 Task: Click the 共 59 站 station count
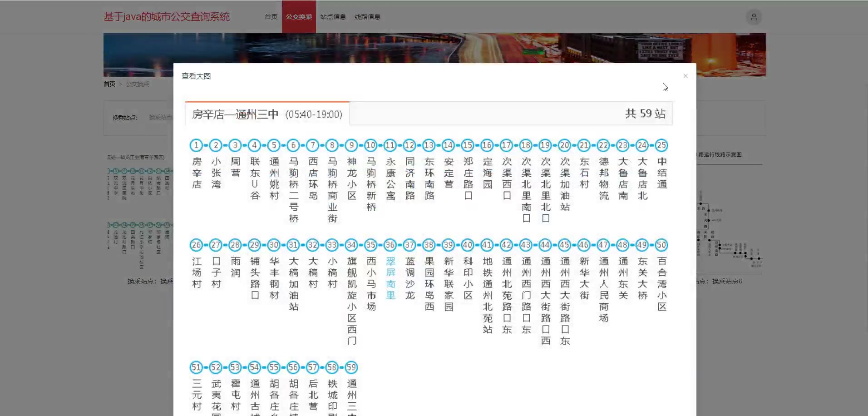(645, 114)
